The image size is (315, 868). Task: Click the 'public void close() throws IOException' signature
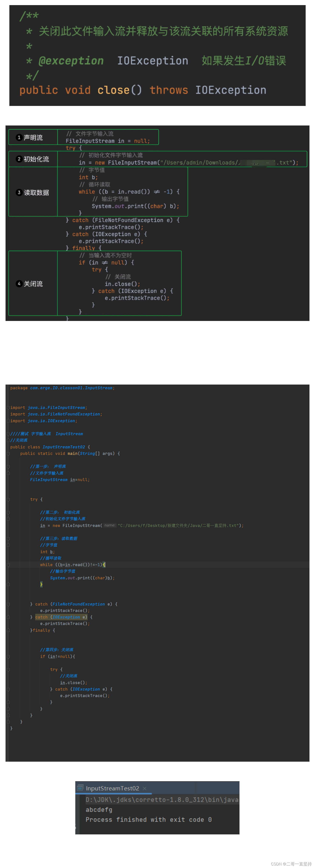(143, 90)
